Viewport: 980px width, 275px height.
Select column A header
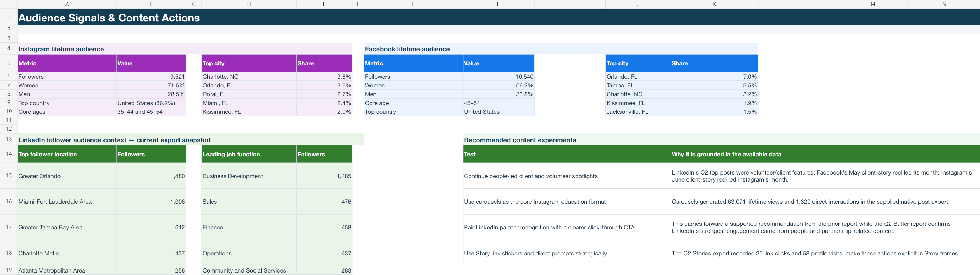[67, 4]
